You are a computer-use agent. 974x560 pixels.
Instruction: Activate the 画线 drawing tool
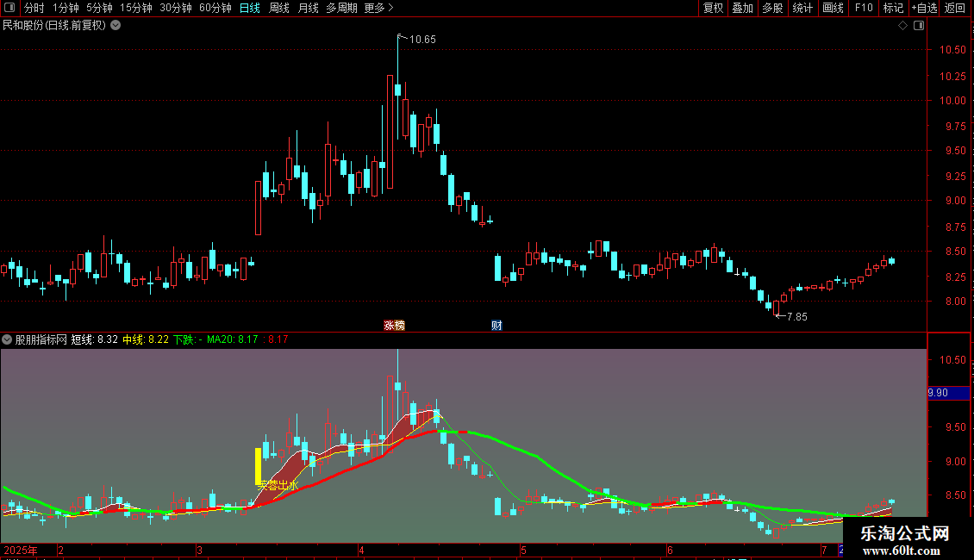(833, 8)
